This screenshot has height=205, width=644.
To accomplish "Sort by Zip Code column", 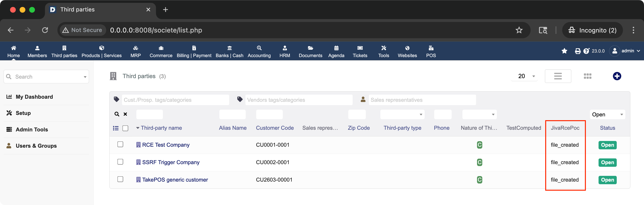I will pos(359,128).
